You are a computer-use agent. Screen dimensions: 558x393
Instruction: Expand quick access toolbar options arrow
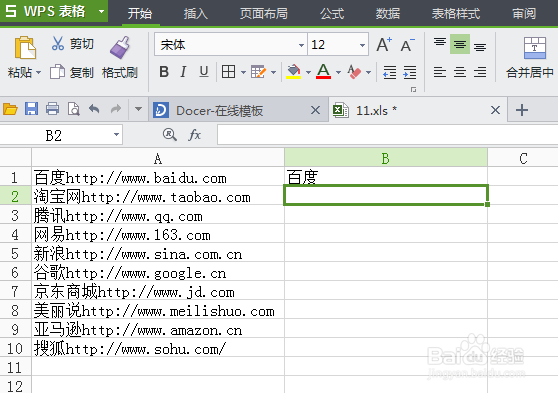coord(138,109)
